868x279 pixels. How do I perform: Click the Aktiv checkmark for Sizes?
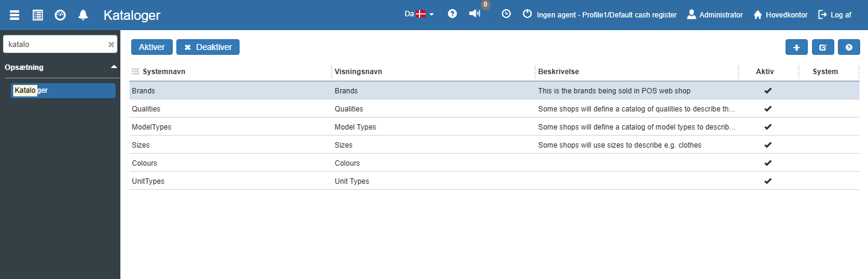coord(767,145)
